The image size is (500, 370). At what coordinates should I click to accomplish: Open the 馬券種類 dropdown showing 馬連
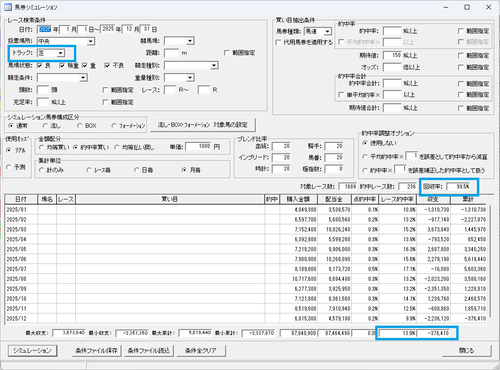[327, 31]
